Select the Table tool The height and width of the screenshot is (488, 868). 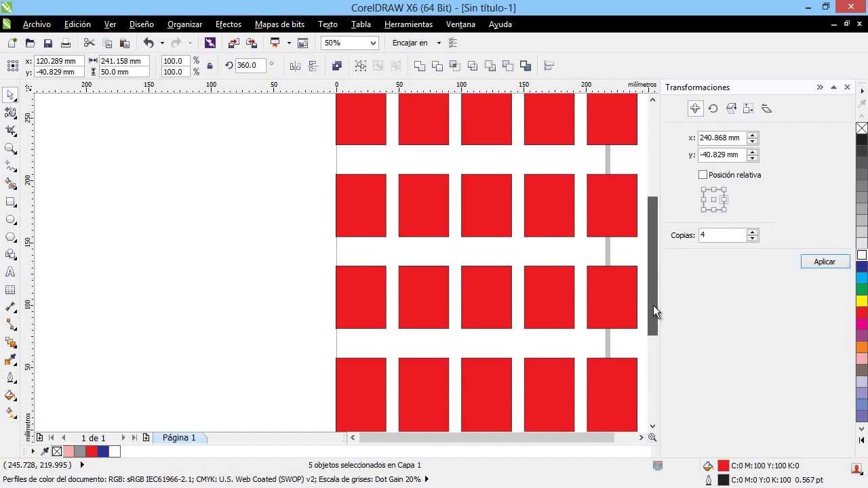coord(10,289)
